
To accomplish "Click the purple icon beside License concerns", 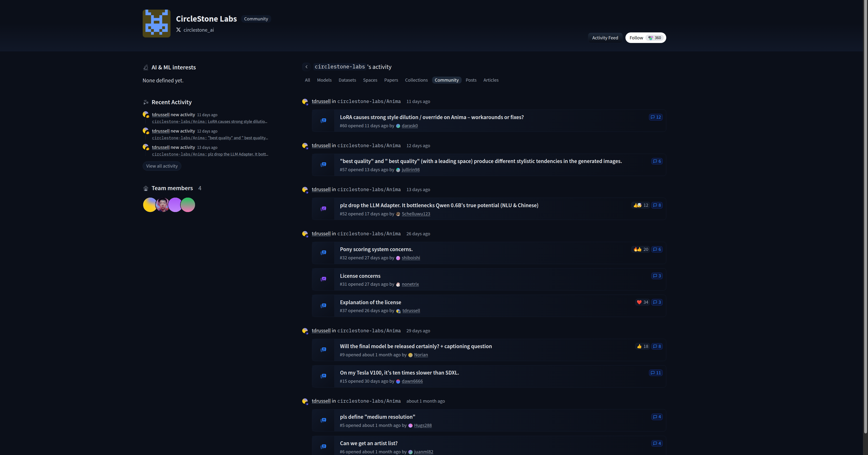I will click(323, 279).
